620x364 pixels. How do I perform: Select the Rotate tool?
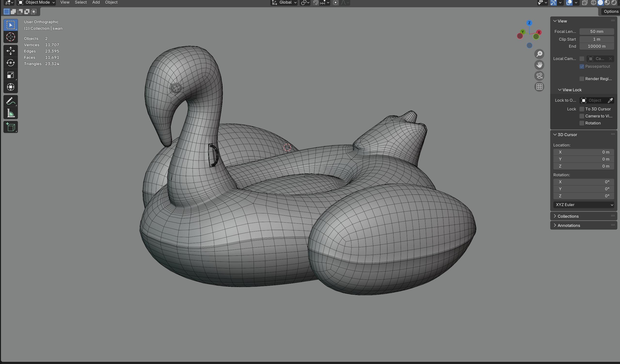tap(11, 63)
